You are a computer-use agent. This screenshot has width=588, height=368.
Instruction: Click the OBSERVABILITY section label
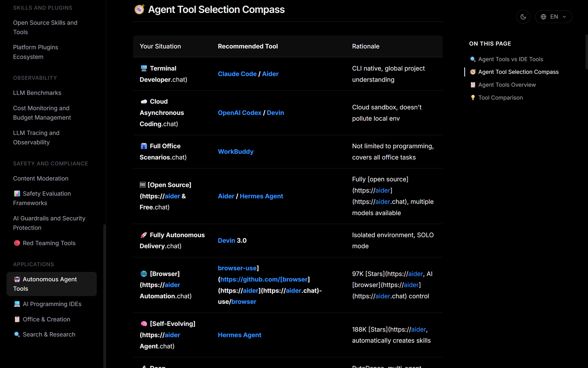[x=35, y=78]
